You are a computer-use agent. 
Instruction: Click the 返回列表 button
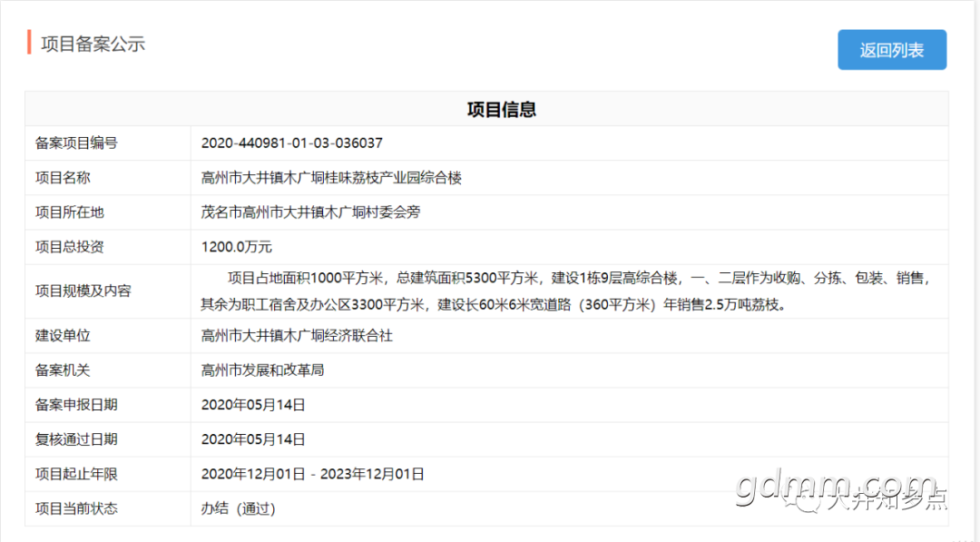coord(892,50)
